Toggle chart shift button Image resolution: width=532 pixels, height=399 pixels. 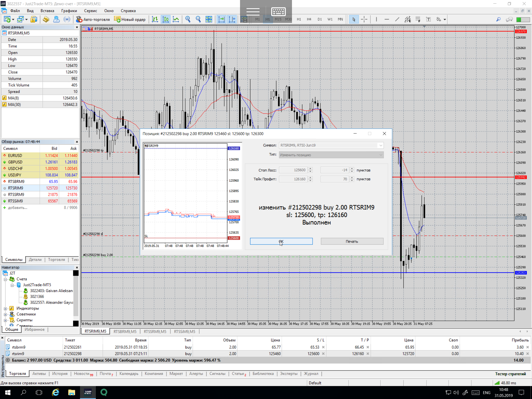(x=232, y=19)
